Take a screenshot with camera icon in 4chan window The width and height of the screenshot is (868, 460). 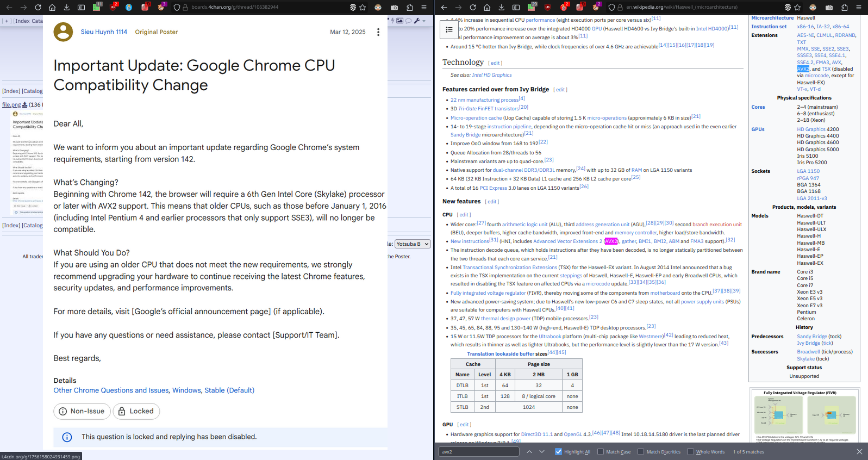(x=395, y=7)
